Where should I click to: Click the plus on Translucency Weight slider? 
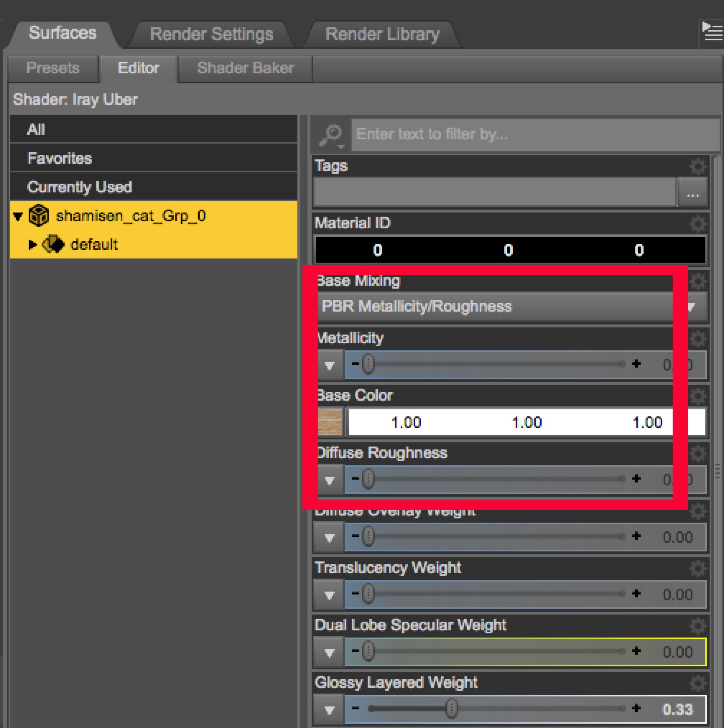coord(636,593)
